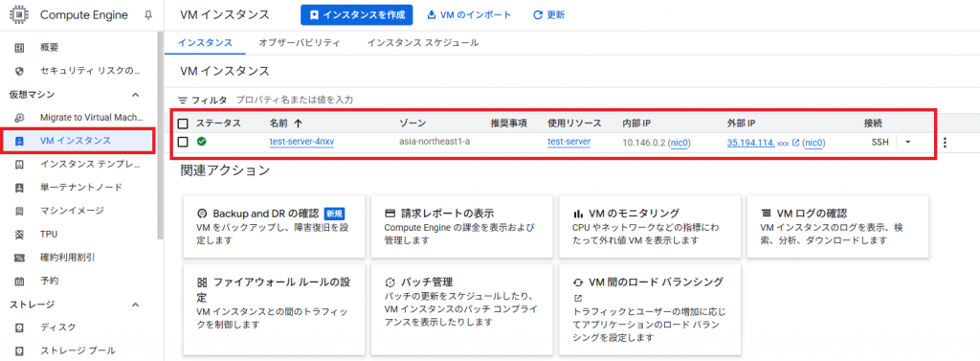Click the ディスク icon in sidebar
This screenshot has height=361, width=980.
(19, 327)
